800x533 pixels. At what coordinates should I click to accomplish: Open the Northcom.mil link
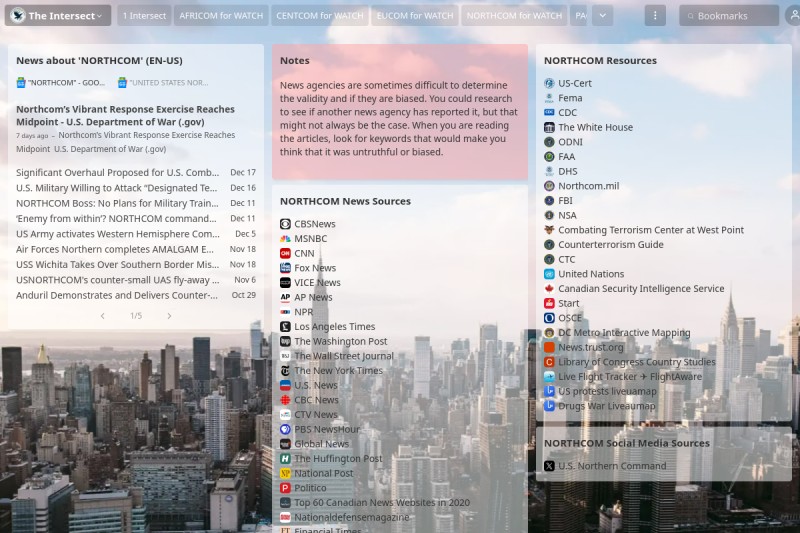(x=588, y=186)
